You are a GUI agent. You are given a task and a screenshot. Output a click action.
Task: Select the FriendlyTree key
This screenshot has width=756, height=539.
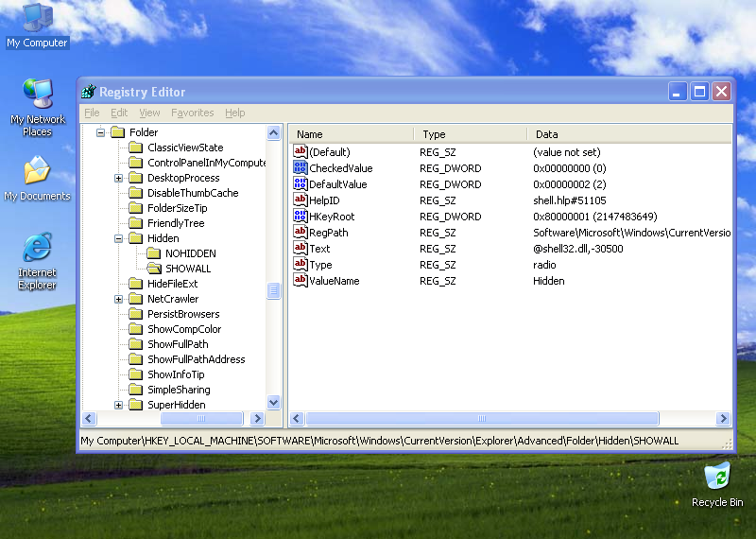(x=176, y=223)
